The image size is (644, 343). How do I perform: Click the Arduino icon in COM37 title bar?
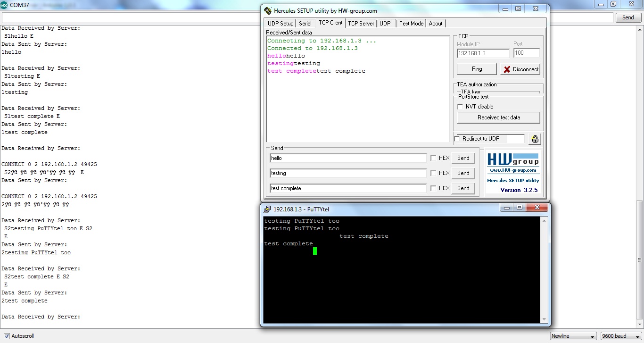point(4,4)
